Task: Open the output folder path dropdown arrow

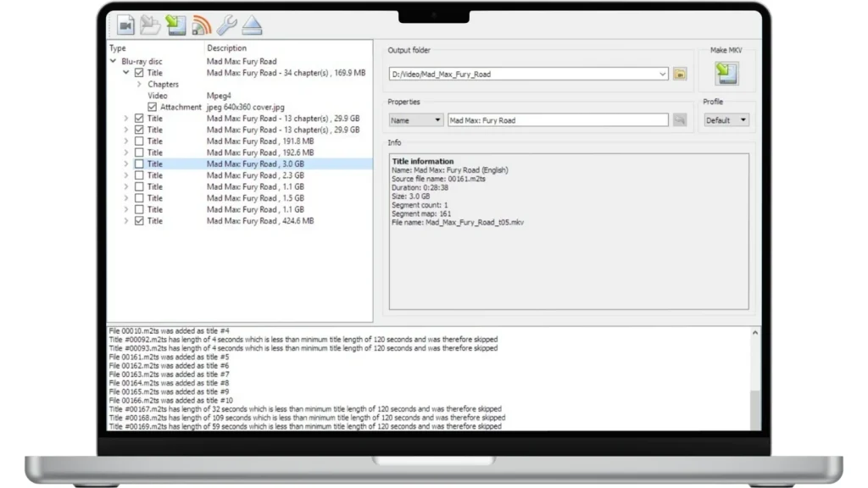Action: 662,75
